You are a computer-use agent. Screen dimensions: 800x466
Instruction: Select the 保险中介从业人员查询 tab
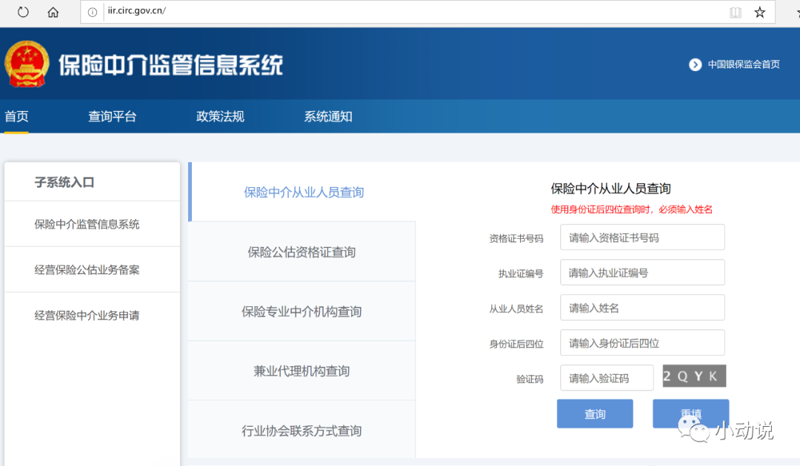[302, 192]
